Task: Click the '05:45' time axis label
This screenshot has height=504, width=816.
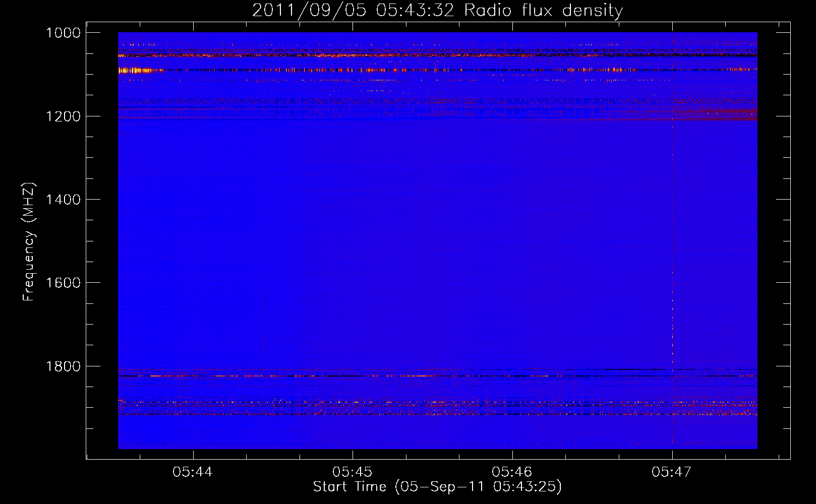Action: pyautogui.click(x=352, y=472)
